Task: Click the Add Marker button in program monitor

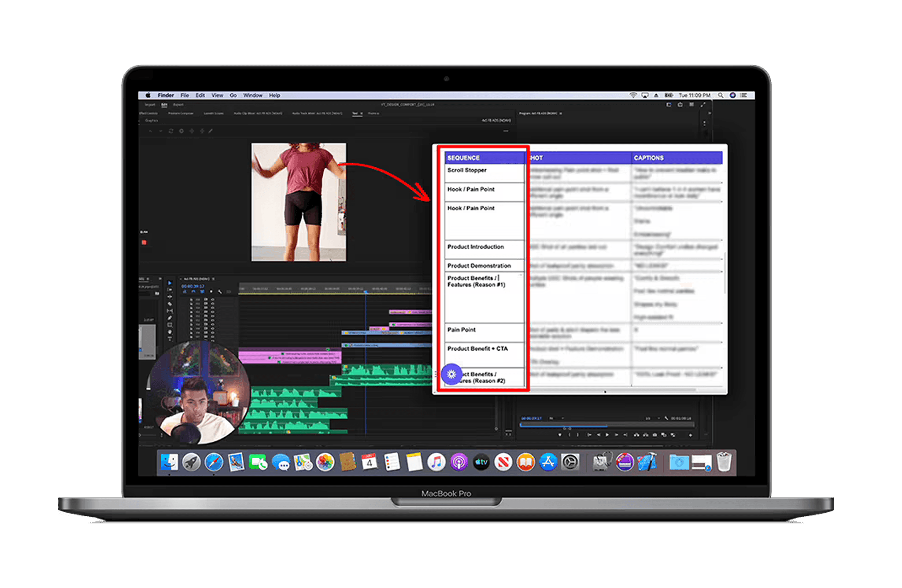Action: point(560,435)
